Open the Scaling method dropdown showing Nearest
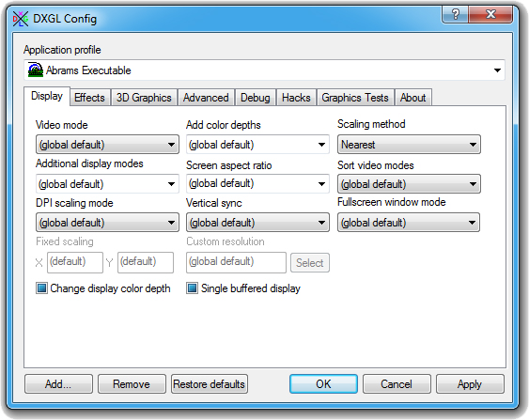The image size is (529, 420). click(x=409, y=145)
